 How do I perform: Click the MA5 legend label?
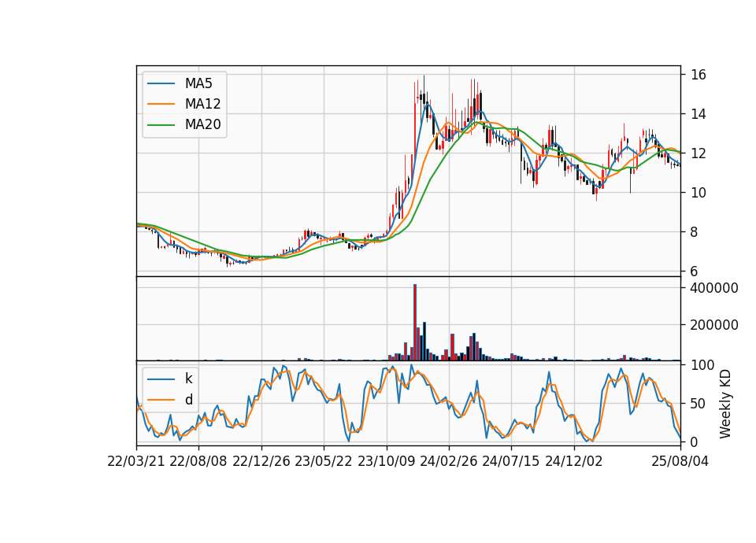pos(198,83)
